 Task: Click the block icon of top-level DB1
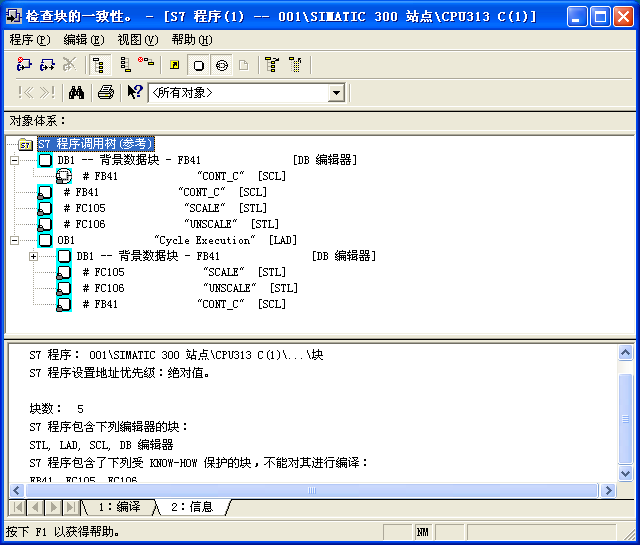click(x=45, y=160)
